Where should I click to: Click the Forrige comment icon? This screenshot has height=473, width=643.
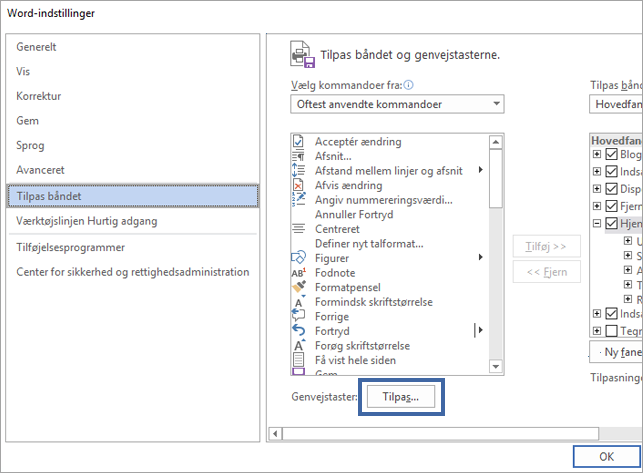point(298,316)
